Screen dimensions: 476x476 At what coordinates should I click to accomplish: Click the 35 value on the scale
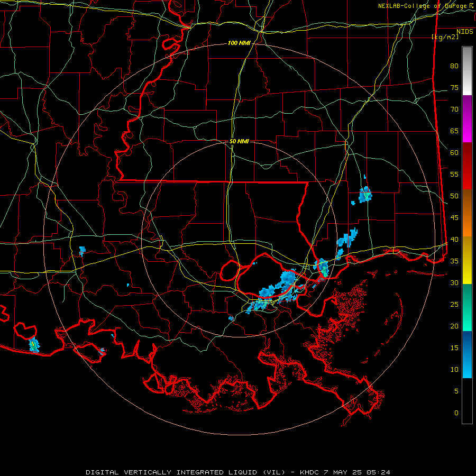454,261
